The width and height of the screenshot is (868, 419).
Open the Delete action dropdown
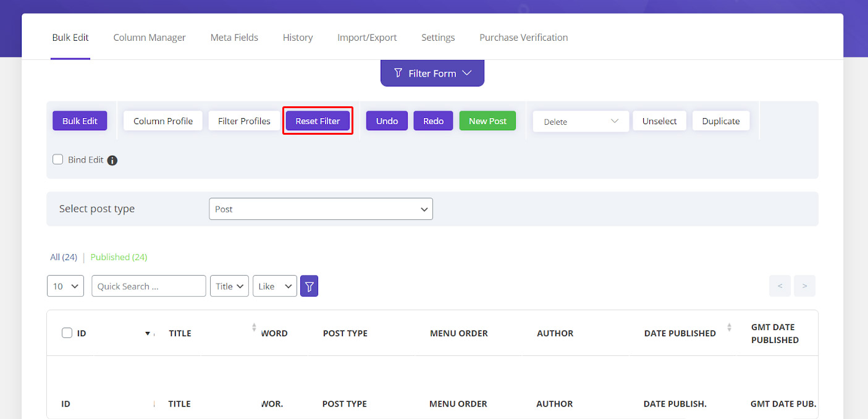pos(579,121)
